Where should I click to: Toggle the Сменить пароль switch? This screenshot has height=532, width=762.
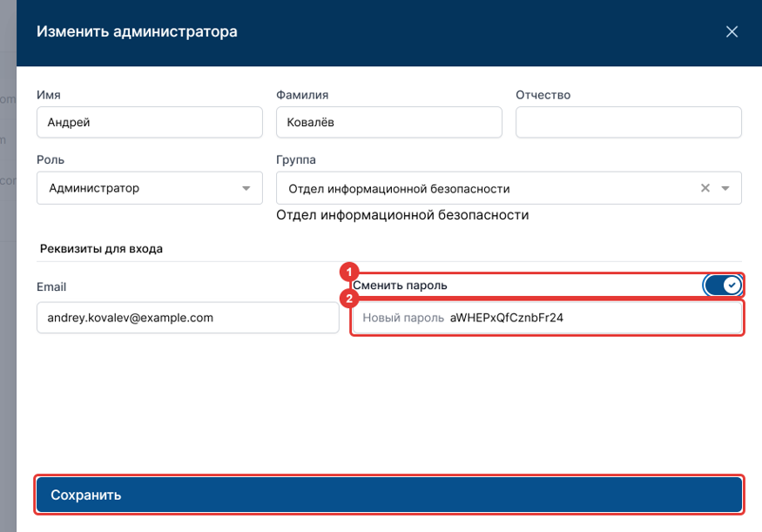(x=722, y=286)
